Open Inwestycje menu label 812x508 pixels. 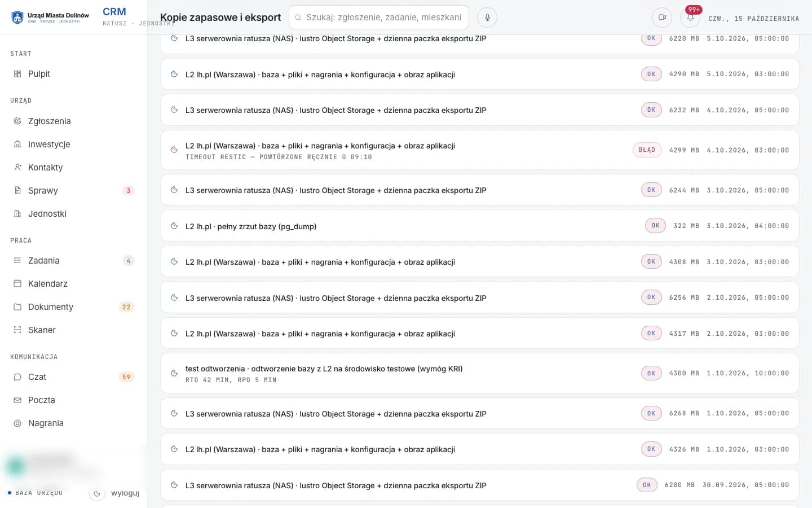(49, 144)
